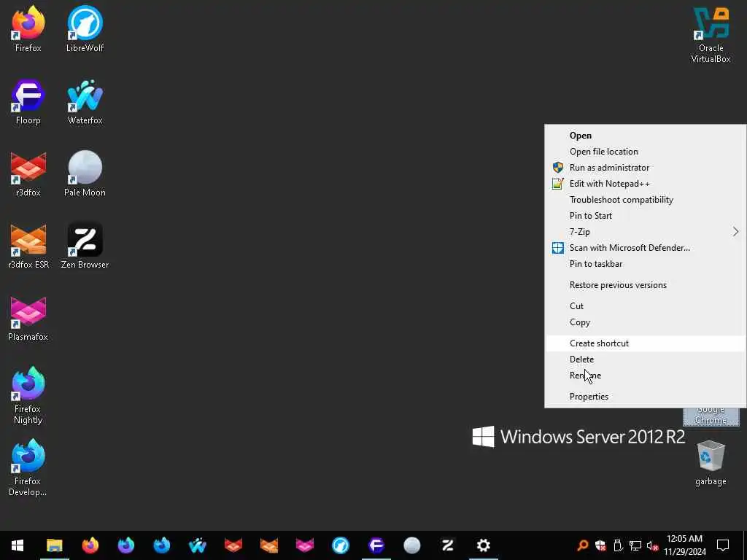Launch Firefox Nightly from the taskbar
Viewport: 747px width, 560px height.
[125, 545]
